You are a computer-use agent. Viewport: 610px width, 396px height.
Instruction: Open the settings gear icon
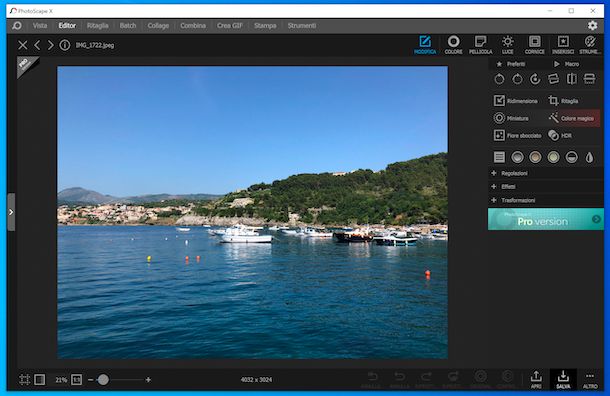(592, 25)
